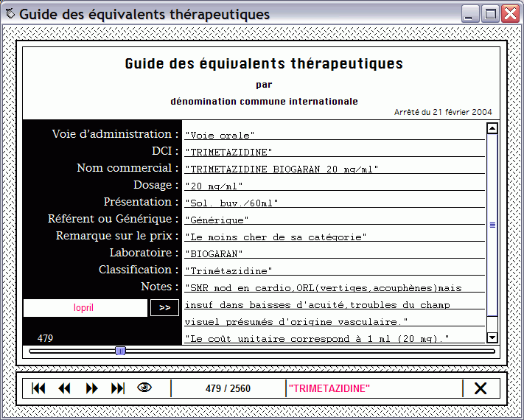
Task: Click the window title bar app icon
Action: click(10, 14)
